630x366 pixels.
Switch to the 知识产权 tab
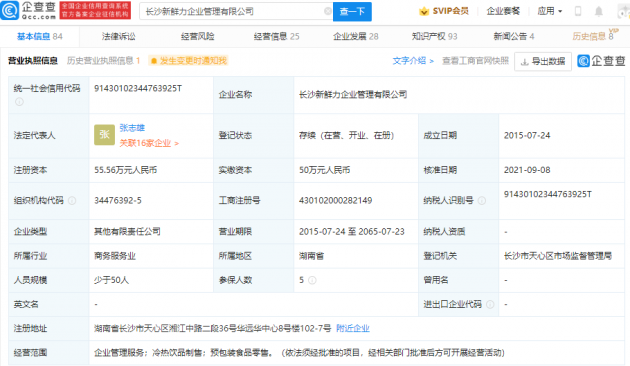434,37
